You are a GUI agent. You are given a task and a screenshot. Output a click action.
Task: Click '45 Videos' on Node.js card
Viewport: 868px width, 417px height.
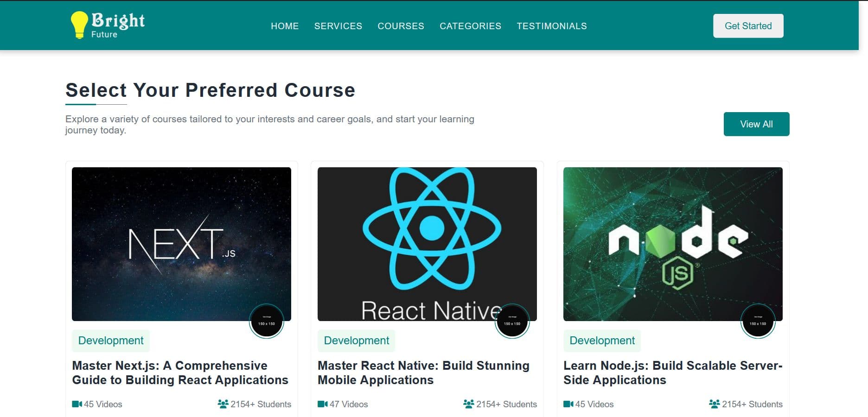[594, 404]
